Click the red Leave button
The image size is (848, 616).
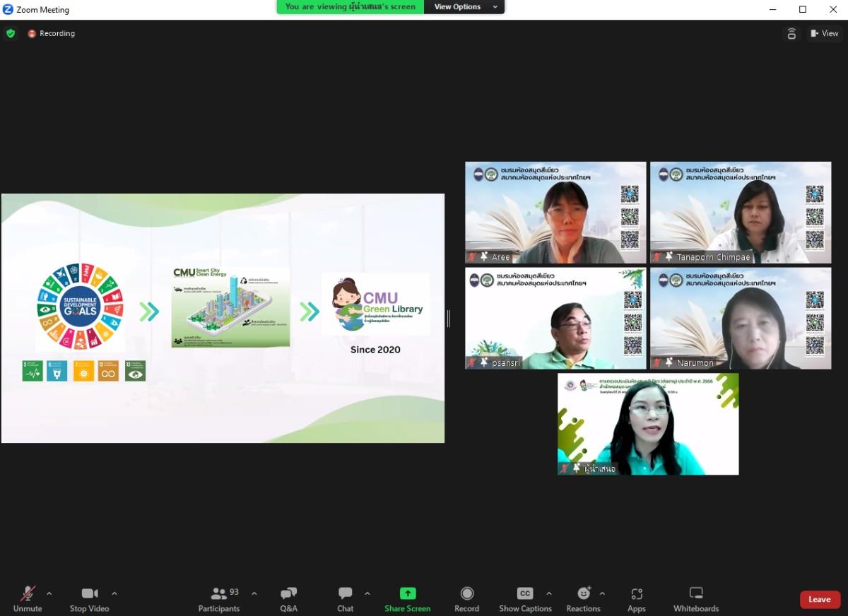(x=820, y=599)
